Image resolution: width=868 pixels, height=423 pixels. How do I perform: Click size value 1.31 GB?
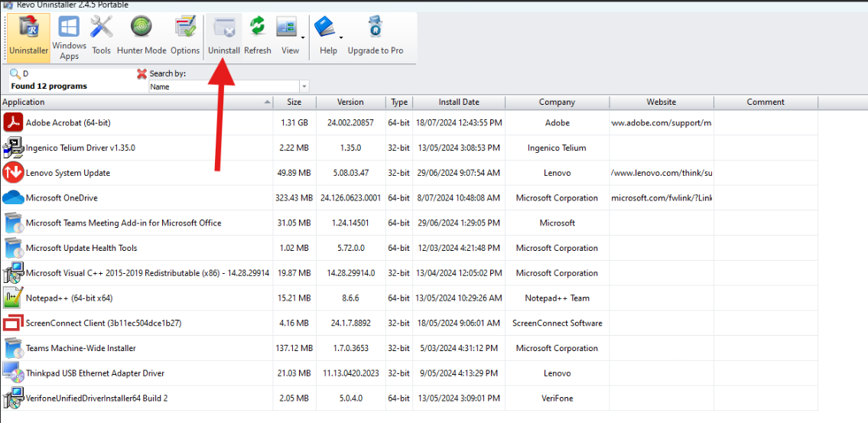pos(294,122)
